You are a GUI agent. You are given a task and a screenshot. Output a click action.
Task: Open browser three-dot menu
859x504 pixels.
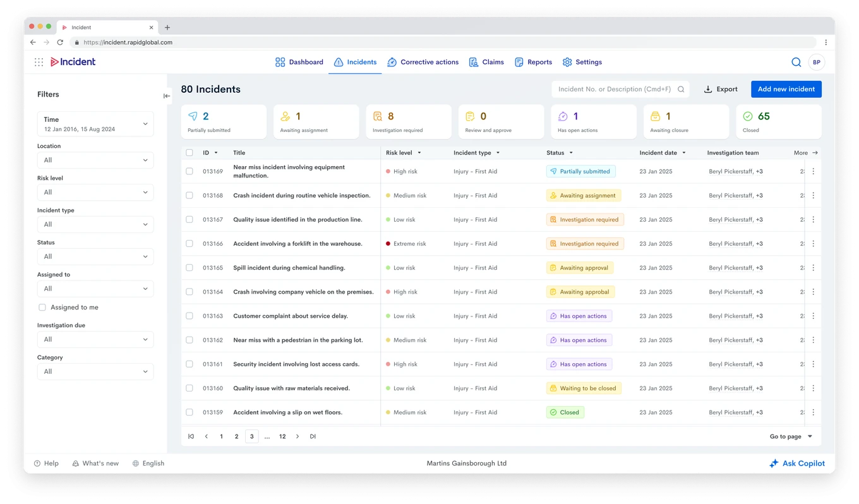coord(826,42)
